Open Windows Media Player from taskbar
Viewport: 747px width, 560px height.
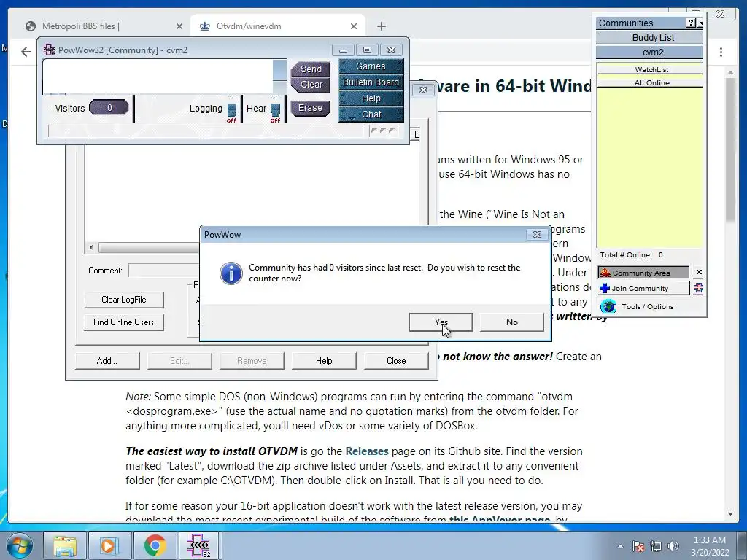(109, 545)
